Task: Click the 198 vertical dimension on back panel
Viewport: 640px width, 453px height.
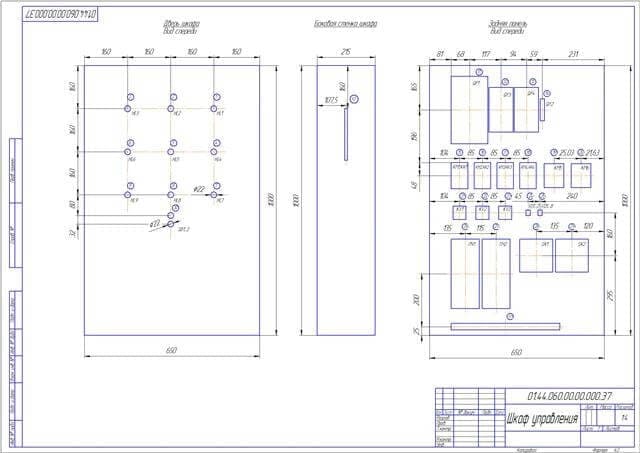Action: [x=415, y=136]
